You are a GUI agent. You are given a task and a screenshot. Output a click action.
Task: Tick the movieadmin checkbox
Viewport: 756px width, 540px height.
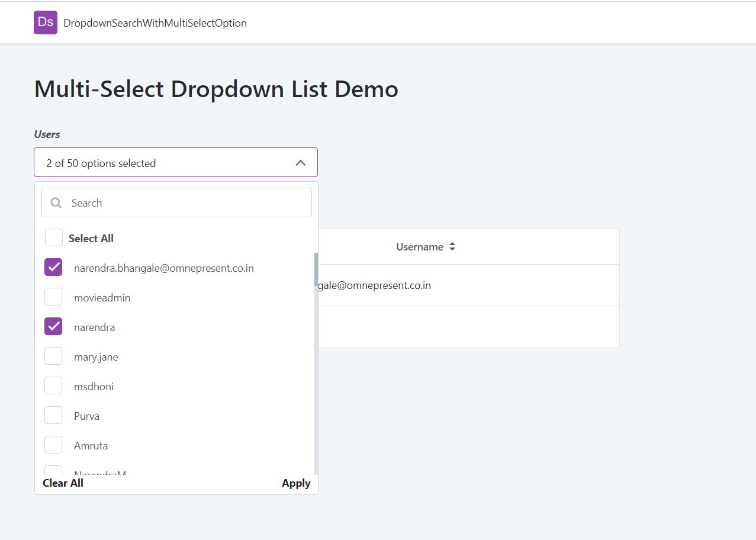(x=53, y=297)
